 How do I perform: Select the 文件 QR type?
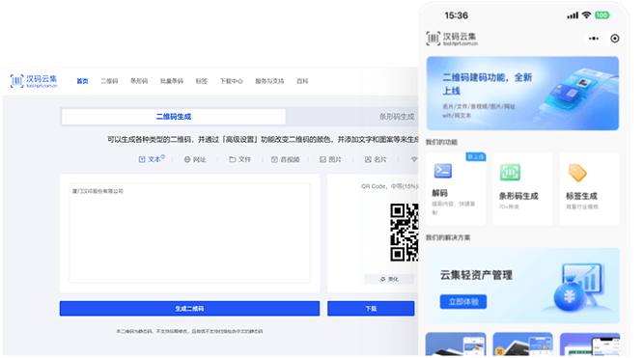[x=239, y=160]
